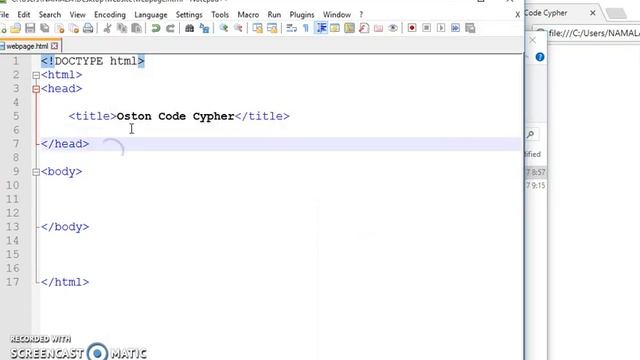The width and height of the screenshot is (640, 360).
Task: Click the browser address bar file URL
Action: (x=594, y=33)
